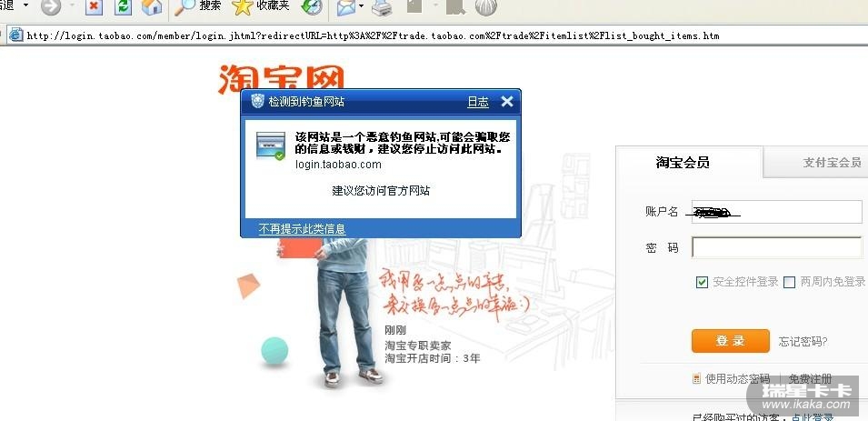
Task: Click the orange 登录 login button
Action: pos(730,341)
